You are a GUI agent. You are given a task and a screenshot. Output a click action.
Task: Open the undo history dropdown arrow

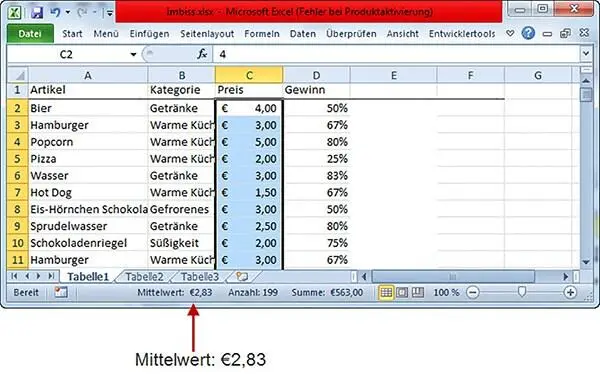[68, 13]
